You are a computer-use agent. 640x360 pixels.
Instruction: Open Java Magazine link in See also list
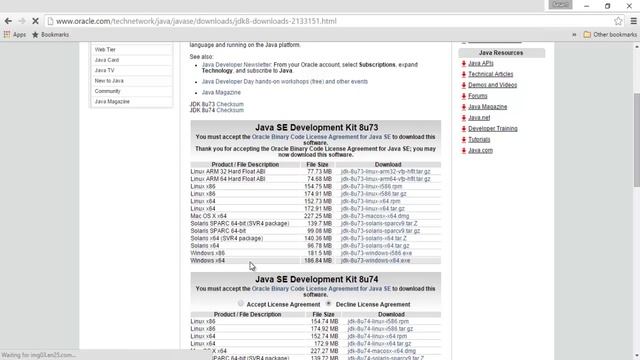coord(221,93)
